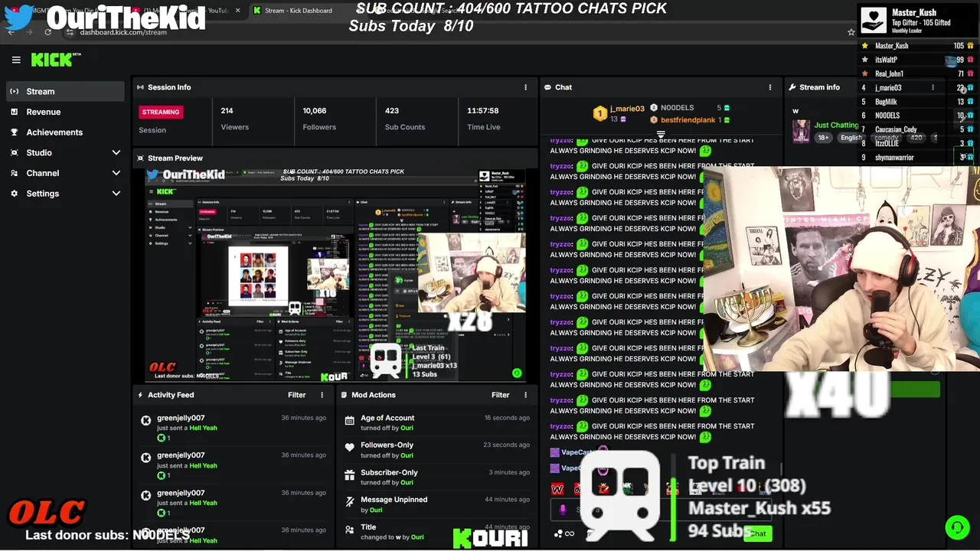Open the Mod Actions kebab menu
Viewport: 980px width, 551px height.
click(525, 395)
